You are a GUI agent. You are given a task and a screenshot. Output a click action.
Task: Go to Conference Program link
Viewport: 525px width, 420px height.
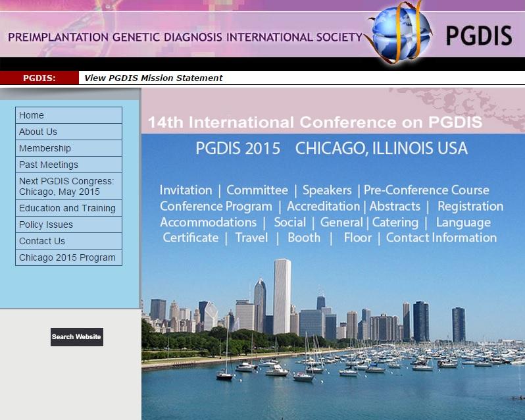[x=216, y=206]
